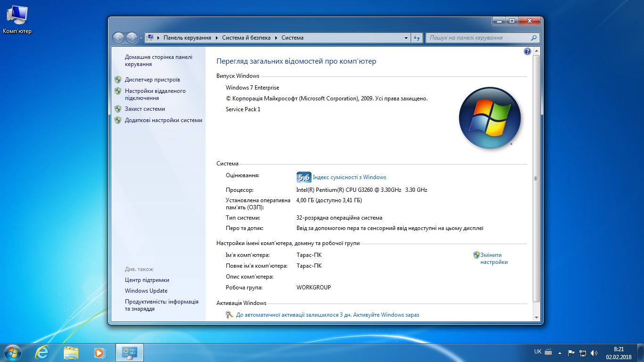644x362 pixels.
Task: Click the volume speaker icon in tray
Action: (594, 352)
